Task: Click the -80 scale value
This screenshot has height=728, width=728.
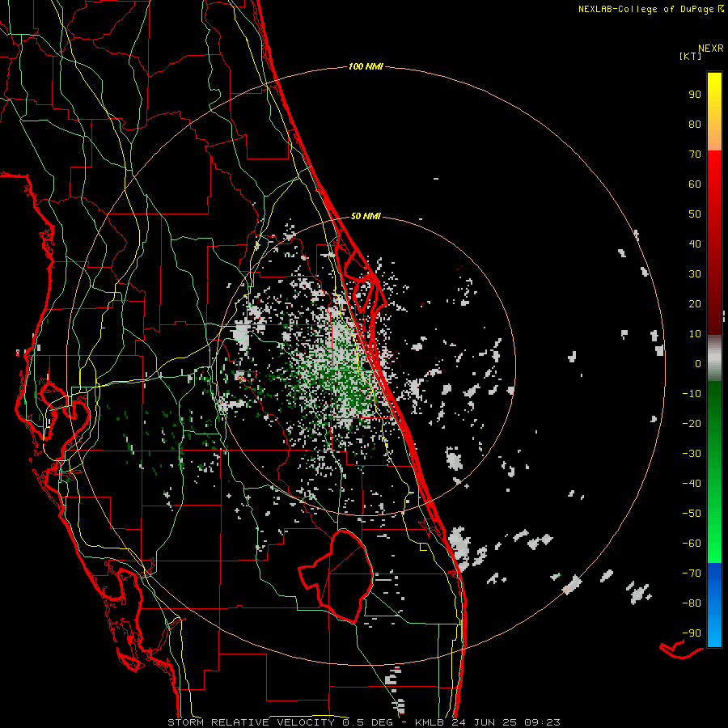Action: [692, 603]
